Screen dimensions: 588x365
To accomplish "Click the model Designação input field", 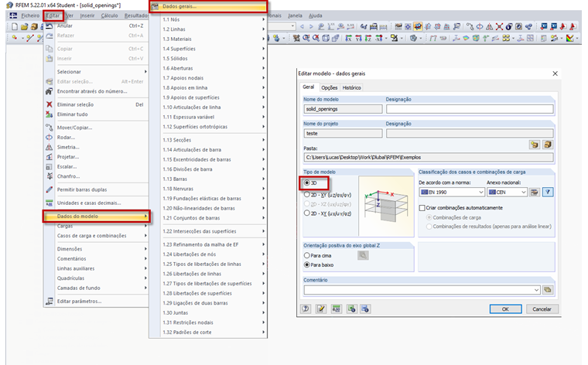I will click(x=470, y=109).
